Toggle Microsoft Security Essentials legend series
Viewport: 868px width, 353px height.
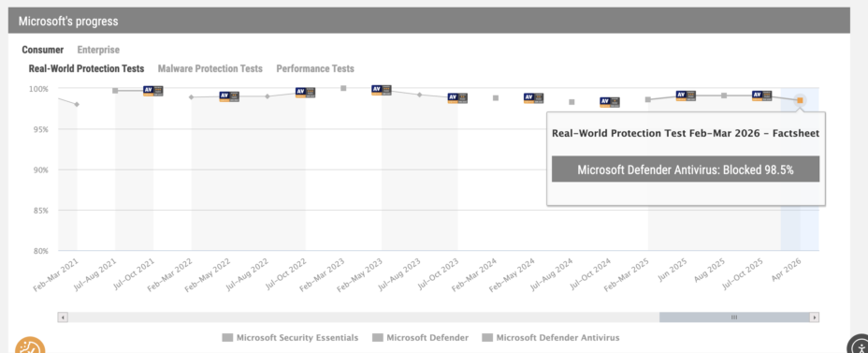click(290, 337)
